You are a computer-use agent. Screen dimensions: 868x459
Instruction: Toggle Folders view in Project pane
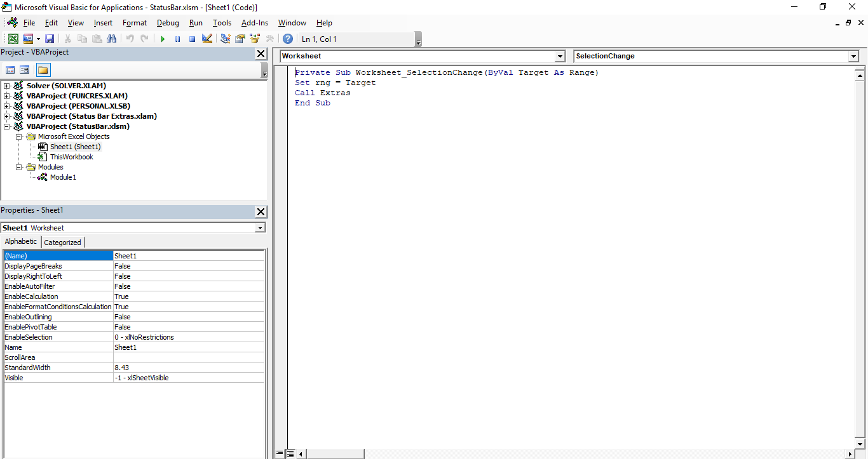(43, 70)
